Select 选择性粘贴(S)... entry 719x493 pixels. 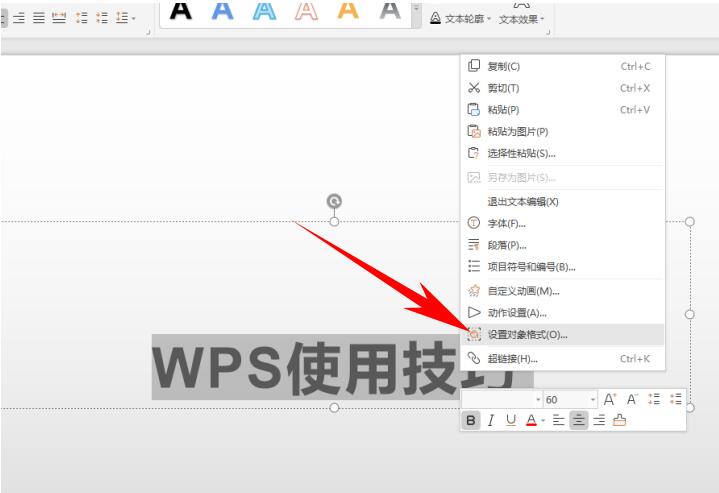pos(563,153)
